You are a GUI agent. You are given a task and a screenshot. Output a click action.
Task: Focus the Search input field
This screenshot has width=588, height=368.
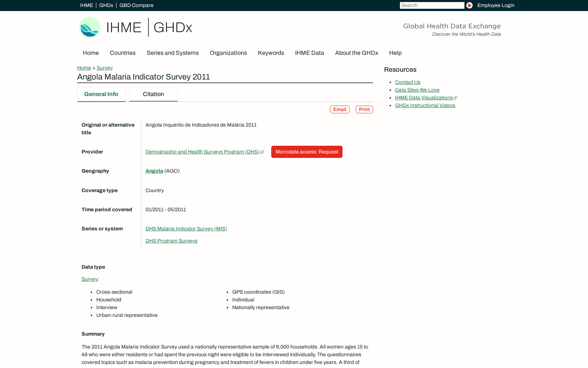(432, 5)
